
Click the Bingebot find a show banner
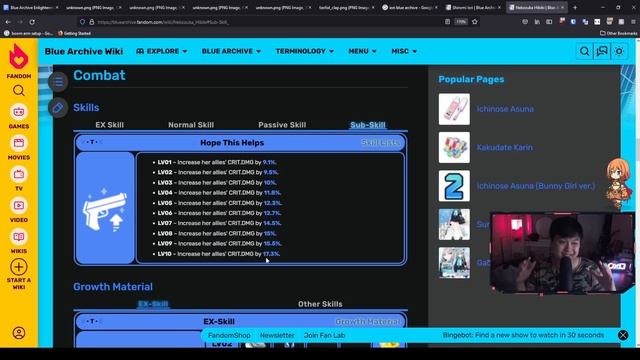523,335
